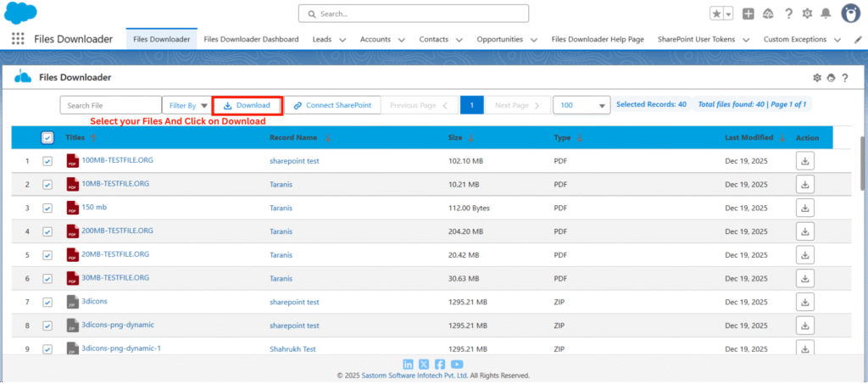Open the Filter By dropdown
The height and width of the screenshot is (384, 868).
(186, 105)
